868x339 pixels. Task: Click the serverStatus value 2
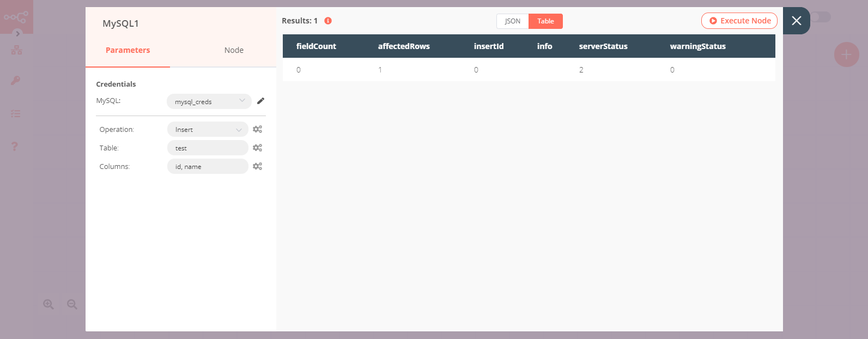581,70
